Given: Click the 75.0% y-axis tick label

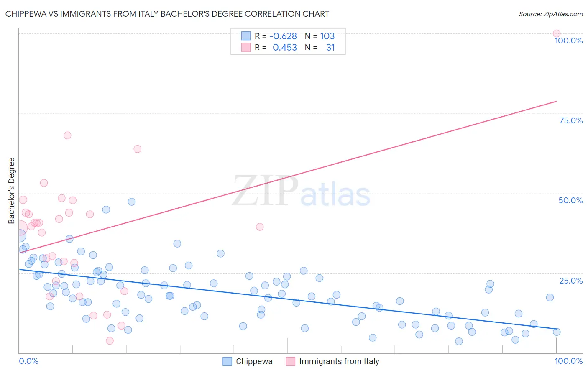Looking at the screenshot, I should pos(571,120).
